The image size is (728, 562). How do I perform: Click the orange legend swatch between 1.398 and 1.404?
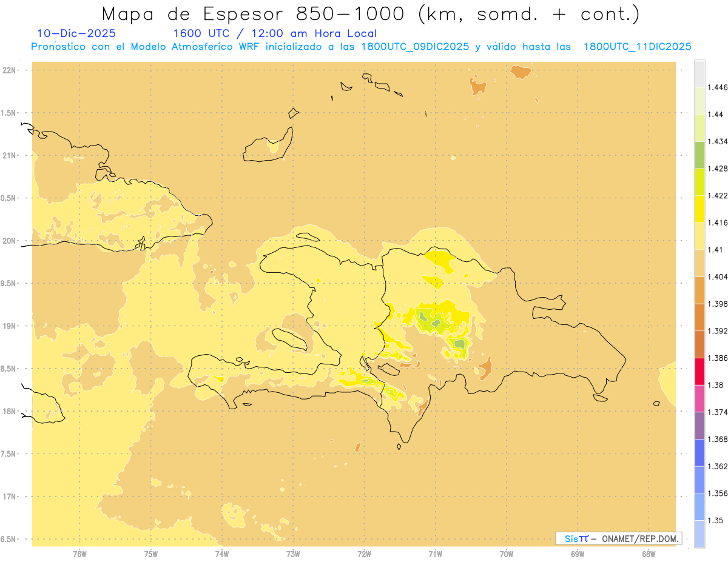(699, 290)
